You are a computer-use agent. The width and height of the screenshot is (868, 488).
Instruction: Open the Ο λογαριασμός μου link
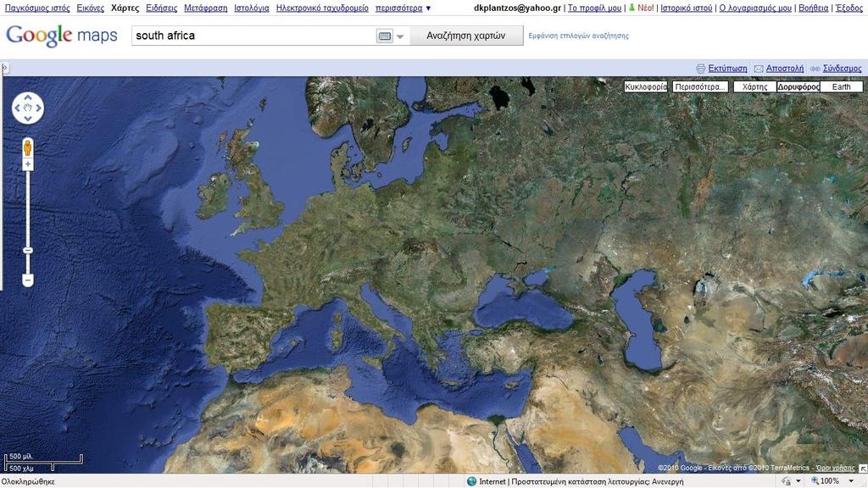click(x=755, y=8)
